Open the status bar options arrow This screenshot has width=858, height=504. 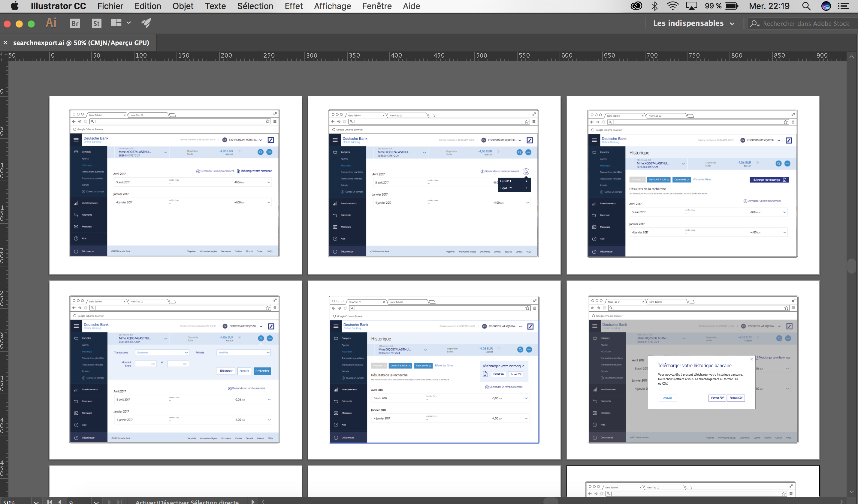253,501
